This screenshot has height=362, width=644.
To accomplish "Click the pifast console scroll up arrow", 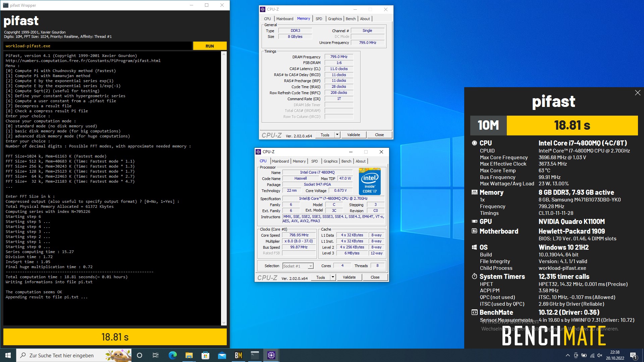I will [x=224, y=54].
